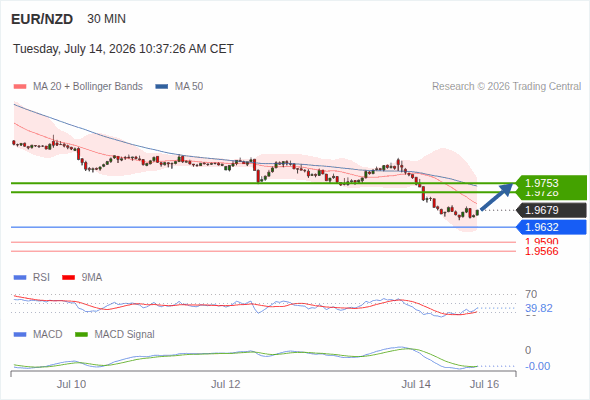Click the Jul 12 axis date label
The height and width of the screenshot is (400, 590).
pos(225,384)
